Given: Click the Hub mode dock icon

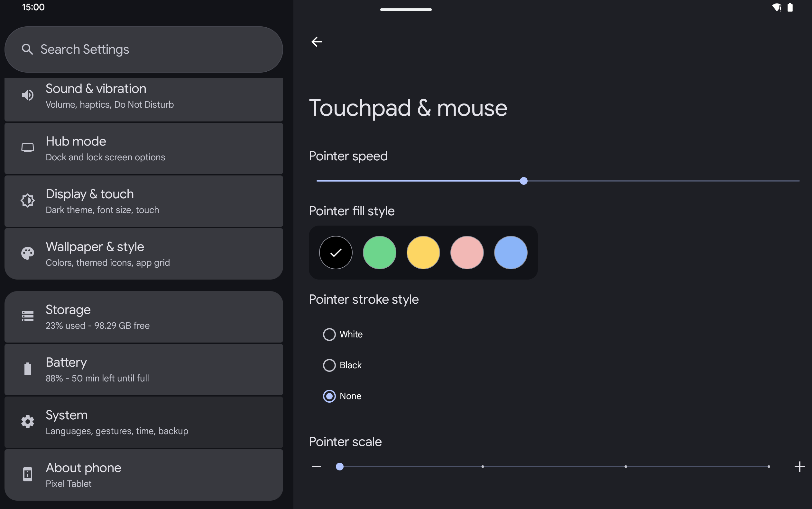Looking at the screenshot, I should pos(27,148).
